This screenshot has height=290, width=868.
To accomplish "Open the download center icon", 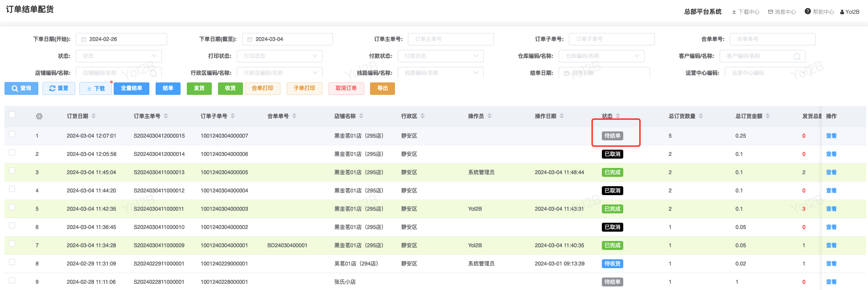I will (x=734, y=12).
